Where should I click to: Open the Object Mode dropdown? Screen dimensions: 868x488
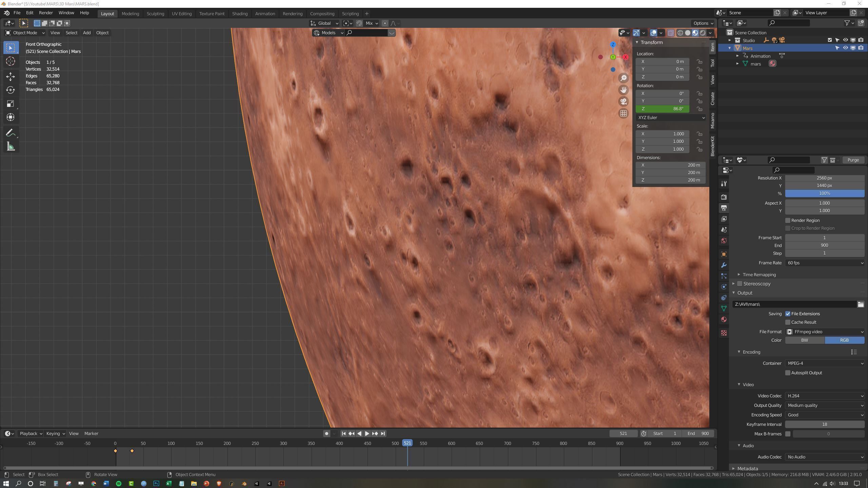pyautogui.click(x=25, y=33)
